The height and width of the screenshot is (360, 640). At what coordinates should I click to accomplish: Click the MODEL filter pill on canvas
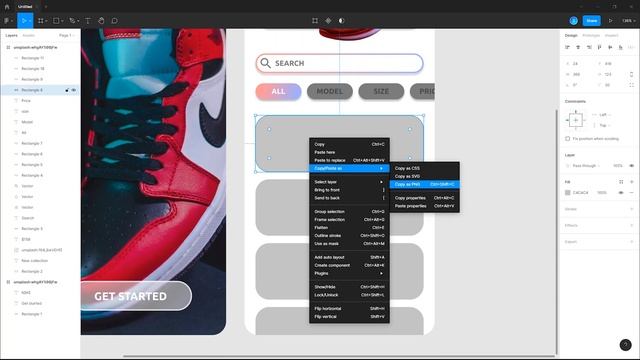(x=330, y=91)
